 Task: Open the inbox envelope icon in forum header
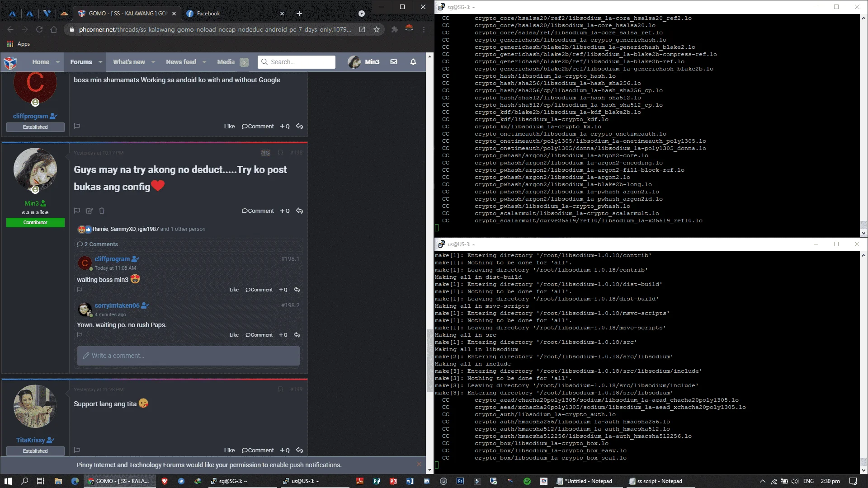coord(394,62)
